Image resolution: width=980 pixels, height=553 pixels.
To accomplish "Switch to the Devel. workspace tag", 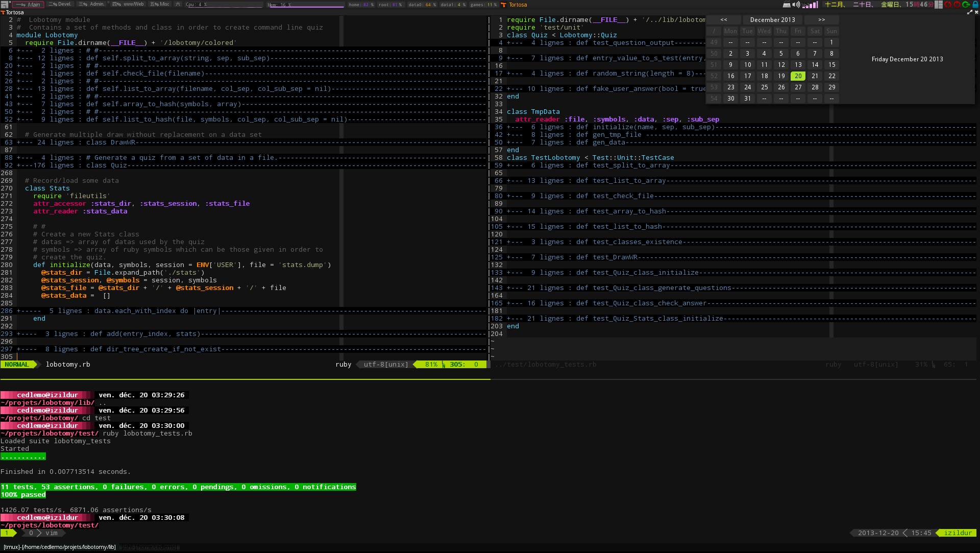I will pos(60,4).
